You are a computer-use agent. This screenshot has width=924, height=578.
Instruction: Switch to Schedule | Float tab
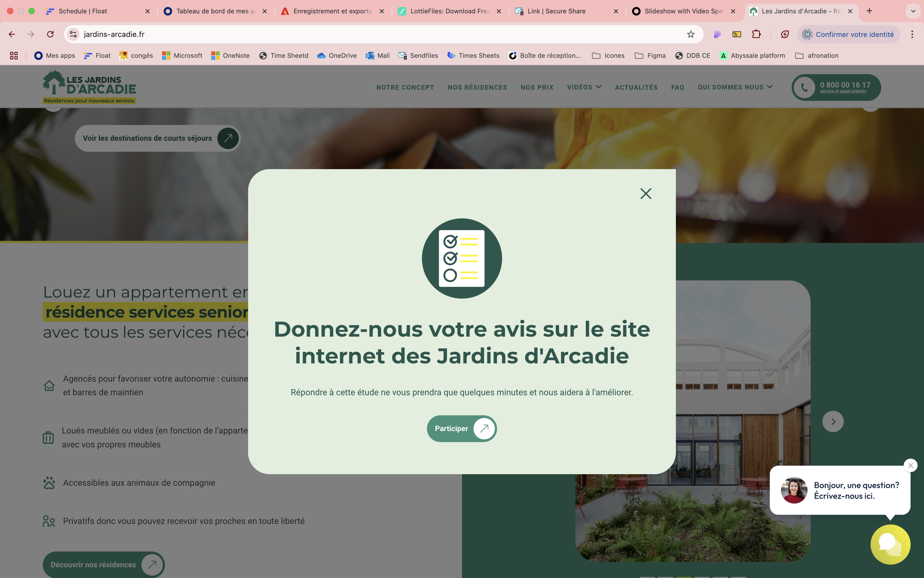(98, 11)
